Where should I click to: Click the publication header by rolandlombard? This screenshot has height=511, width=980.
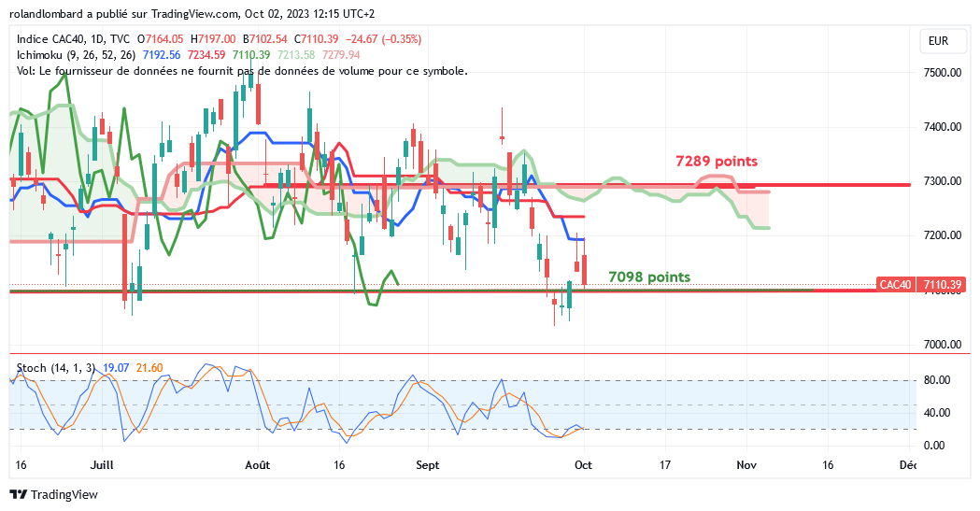coord(192,14)
